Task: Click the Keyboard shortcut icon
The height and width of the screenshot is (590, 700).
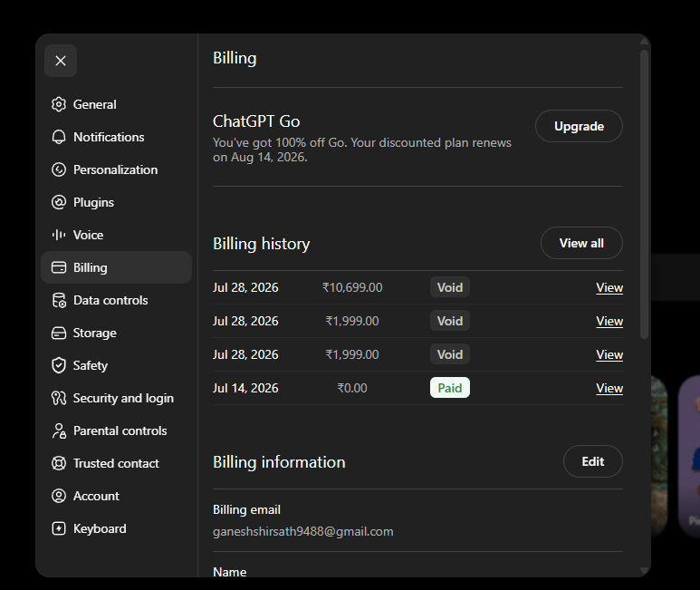Action: 59,528
